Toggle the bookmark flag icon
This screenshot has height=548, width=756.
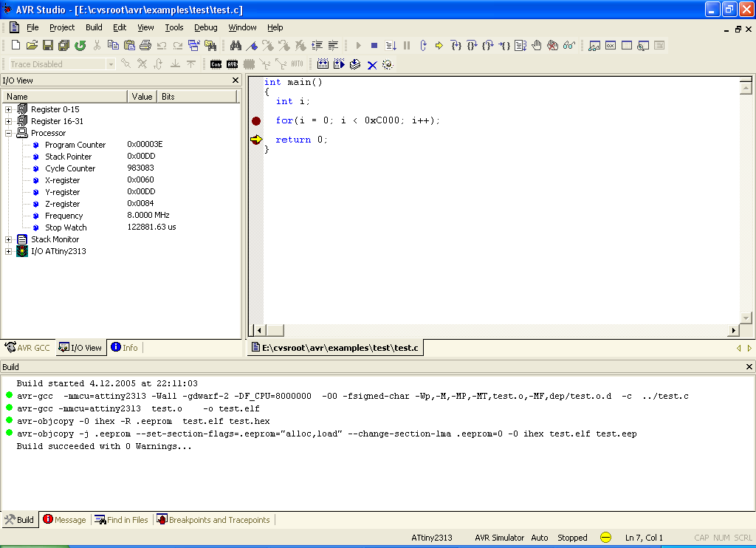coord(251,46)
